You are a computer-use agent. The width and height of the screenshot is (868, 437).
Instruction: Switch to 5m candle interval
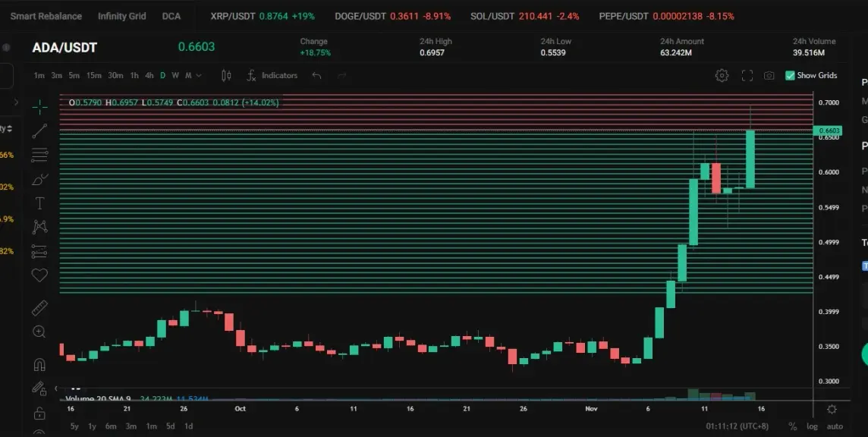[74, 75]
